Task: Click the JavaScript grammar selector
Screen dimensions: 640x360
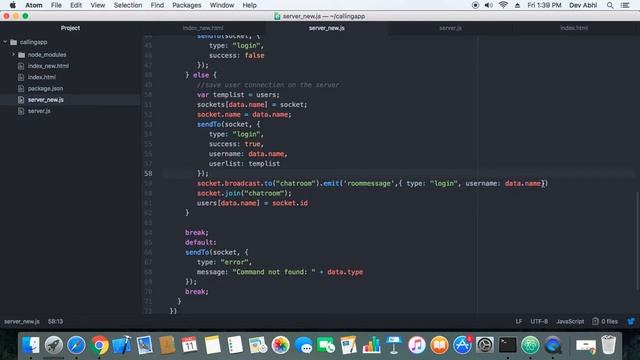Action: point(570,322)
